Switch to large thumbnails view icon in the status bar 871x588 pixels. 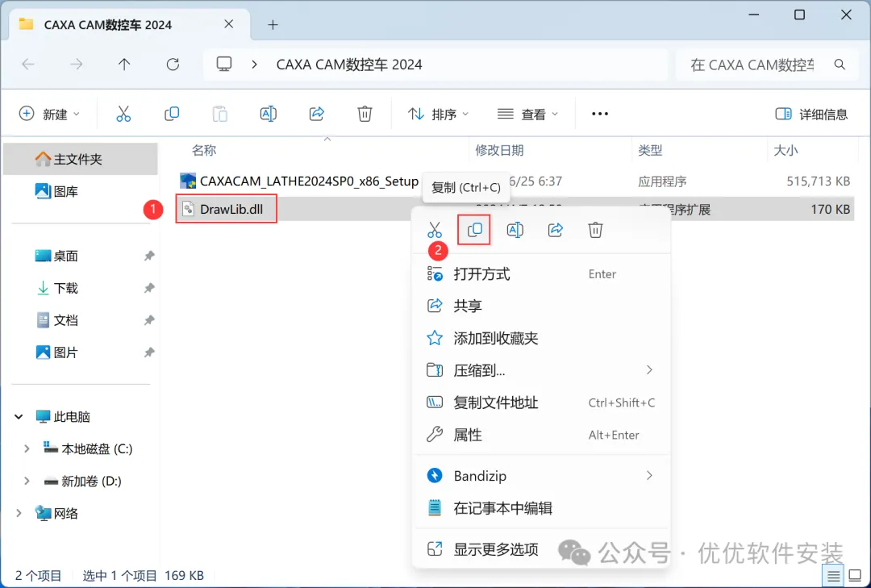point(856,576)
